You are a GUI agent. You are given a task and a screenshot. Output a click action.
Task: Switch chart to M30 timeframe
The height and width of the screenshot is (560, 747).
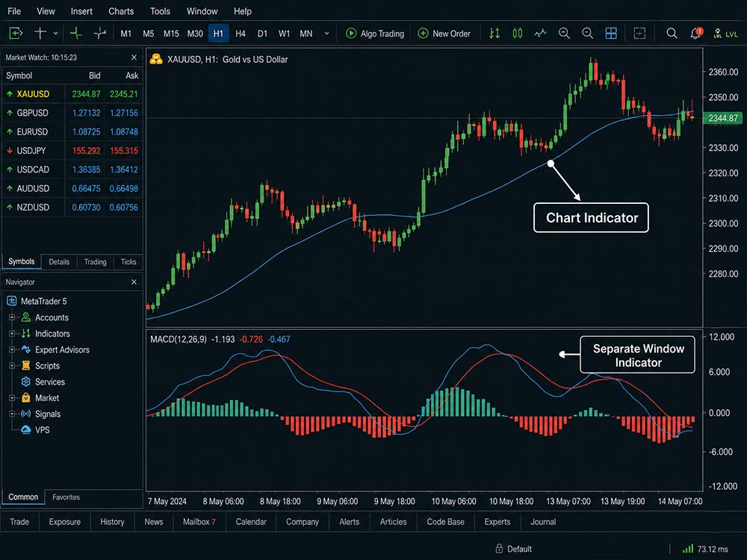195,34
